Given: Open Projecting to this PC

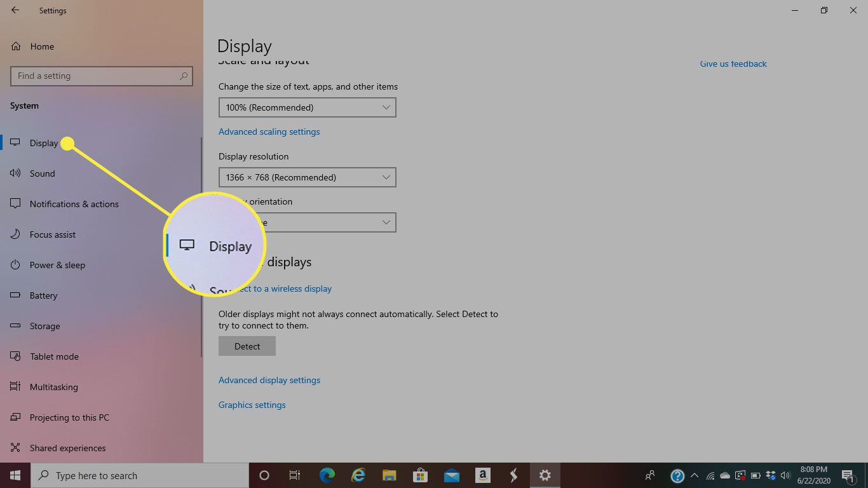Looking at the screenshot, I should (69, 417).
